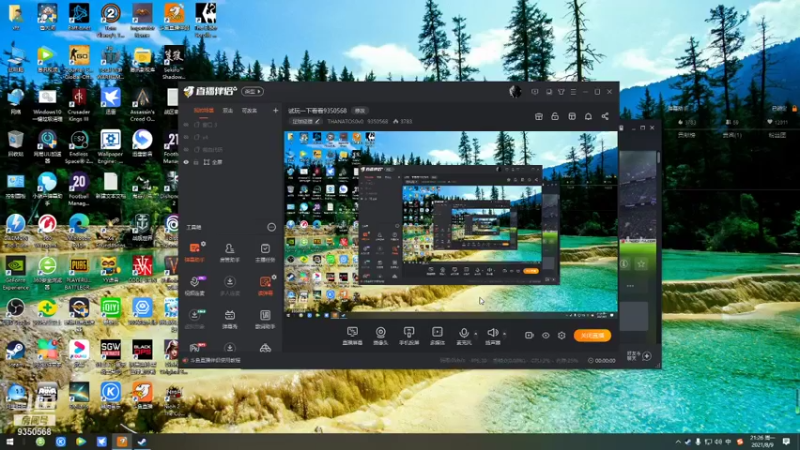Screen dimensions: 800x450
Task: Click the usage tutorial link in status bar
Action: (x=215, y=360)
